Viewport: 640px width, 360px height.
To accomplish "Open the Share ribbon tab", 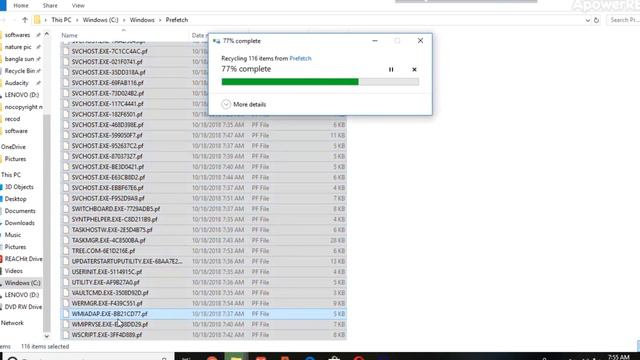I will 50,6.
